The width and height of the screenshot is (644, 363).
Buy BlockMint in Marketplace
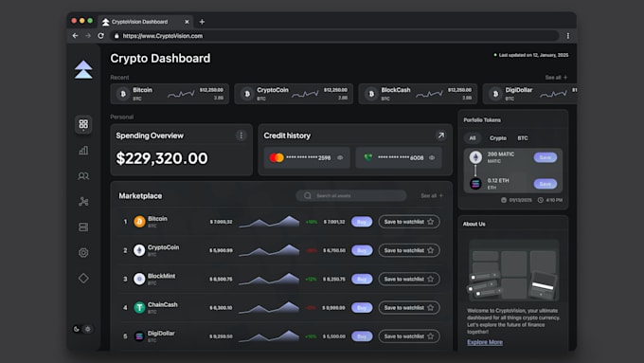pyautogui.click(x=362, y=280)
